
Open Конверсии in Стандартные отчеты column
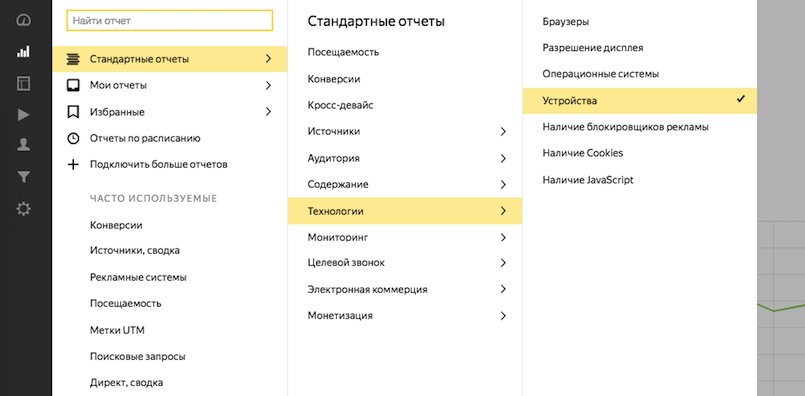click(x=334, y=79)
